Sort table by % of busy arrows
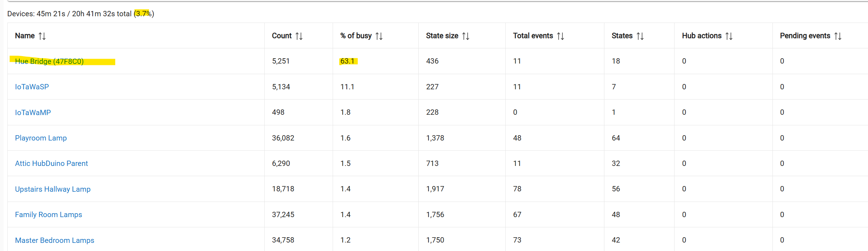The width and height of the screenshot is (868, 251). point(379,36)
